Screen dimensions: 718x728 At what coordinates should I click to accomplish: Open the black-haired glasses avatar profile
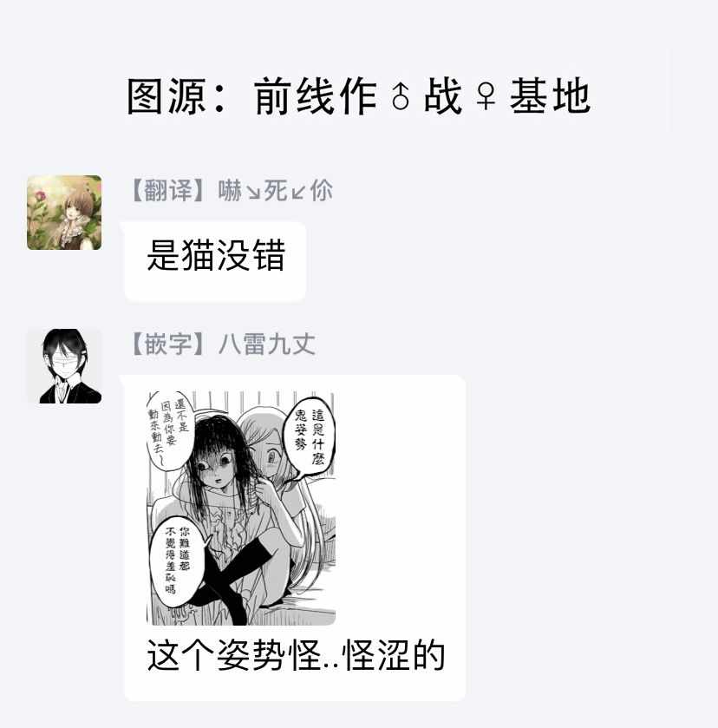pos(64,366)
